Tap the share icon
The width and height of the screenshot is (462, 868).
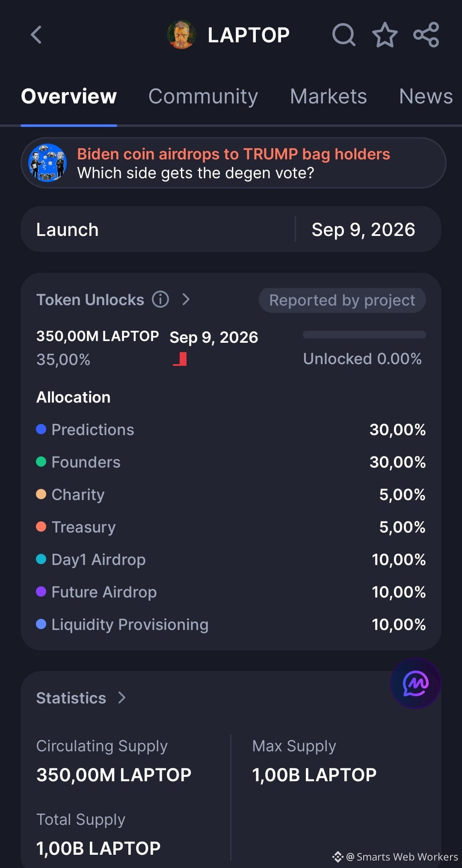[x=426, y=35]
